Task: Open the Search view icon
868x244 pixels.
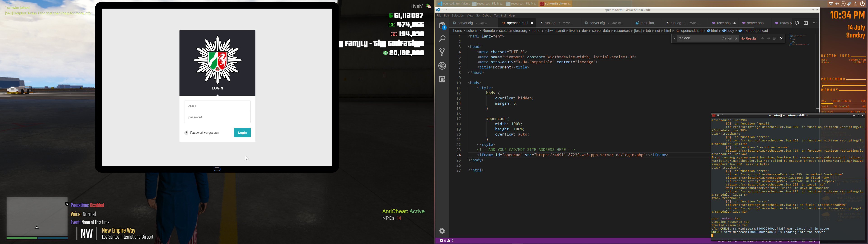Action: [442, 39]
